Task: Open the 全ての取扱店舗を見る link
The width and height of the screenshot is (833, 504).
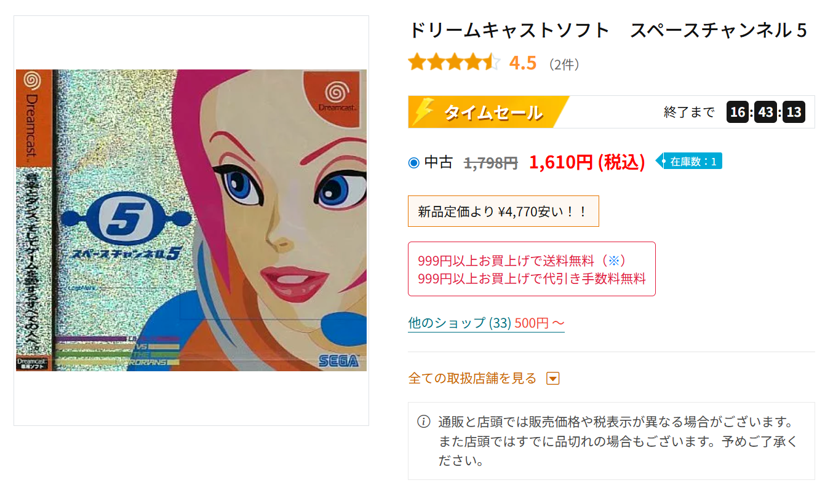Action: click(472, 379)
